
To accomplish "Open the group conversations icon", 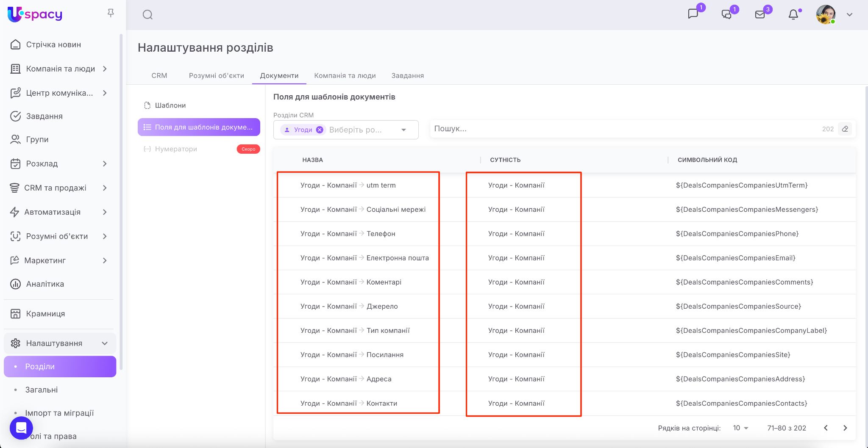I will coord(726,14).
